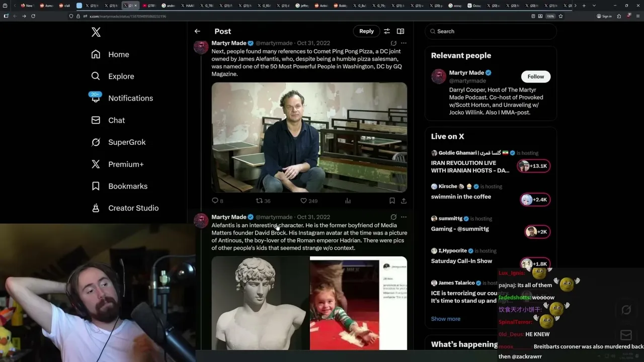Screen dimensions: 644x362
Task: Click Grok icon on the Alefantis post
Action: 393,217
